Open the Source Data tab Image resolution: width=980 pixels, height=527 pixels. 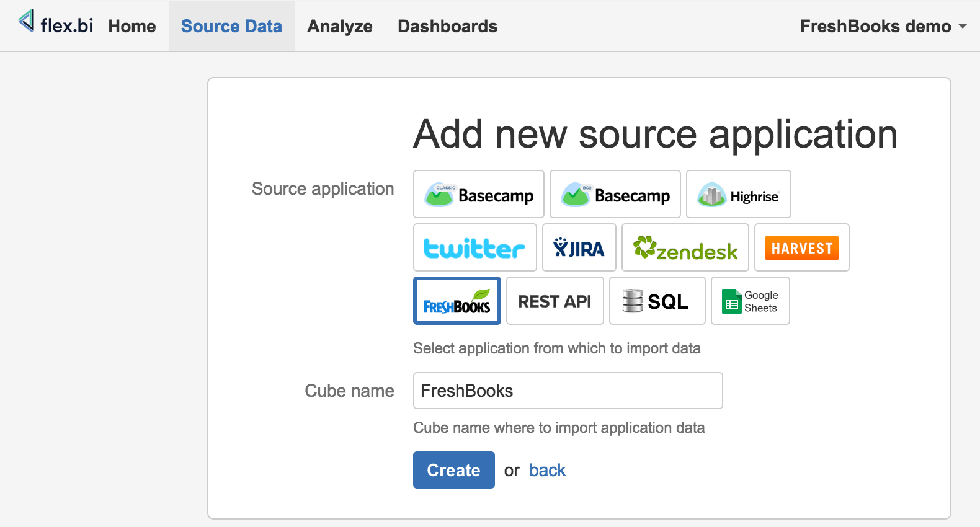pyautogui.click(x=231, y=26)
